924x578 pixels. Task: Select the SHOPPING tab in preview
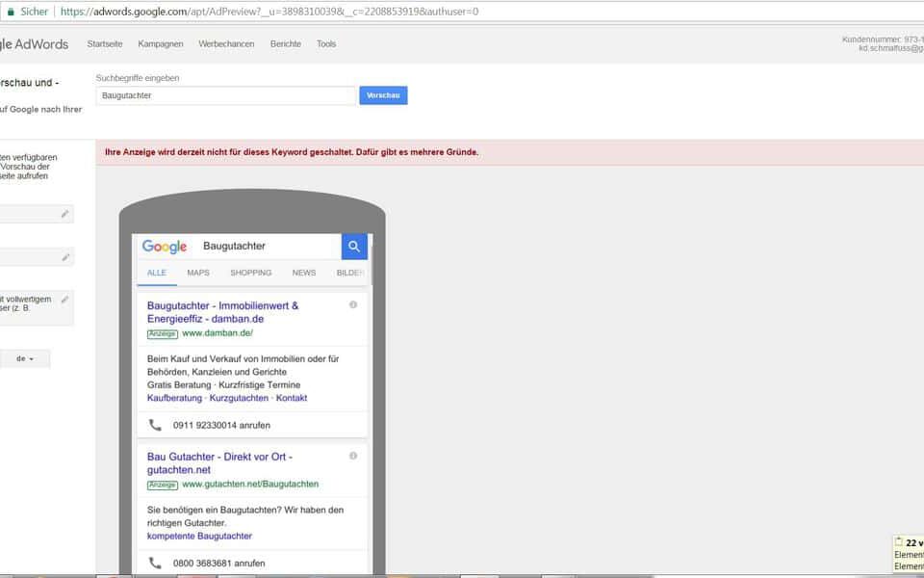click(x=251, y=273)
